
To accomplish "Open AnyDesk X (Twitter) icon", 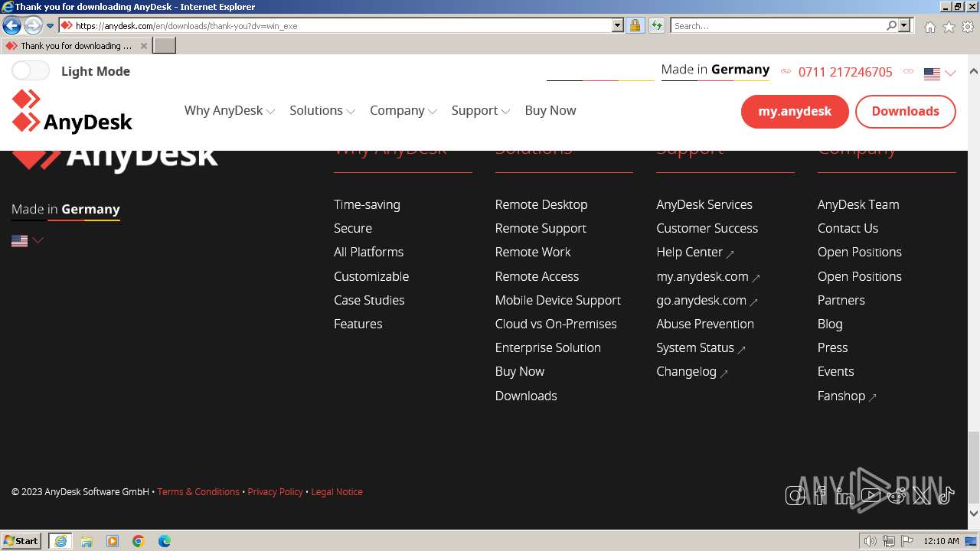I will (x=921, y=496).
